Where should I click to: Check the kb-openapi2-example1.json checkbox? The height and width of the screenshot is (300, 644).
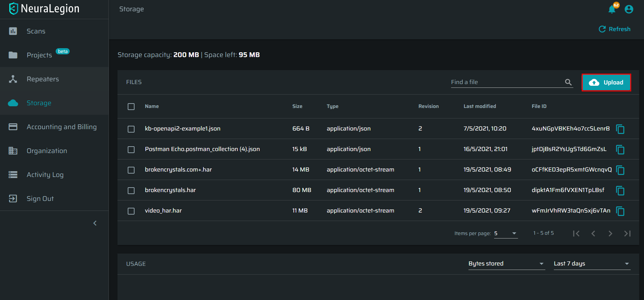pos(131,129)
